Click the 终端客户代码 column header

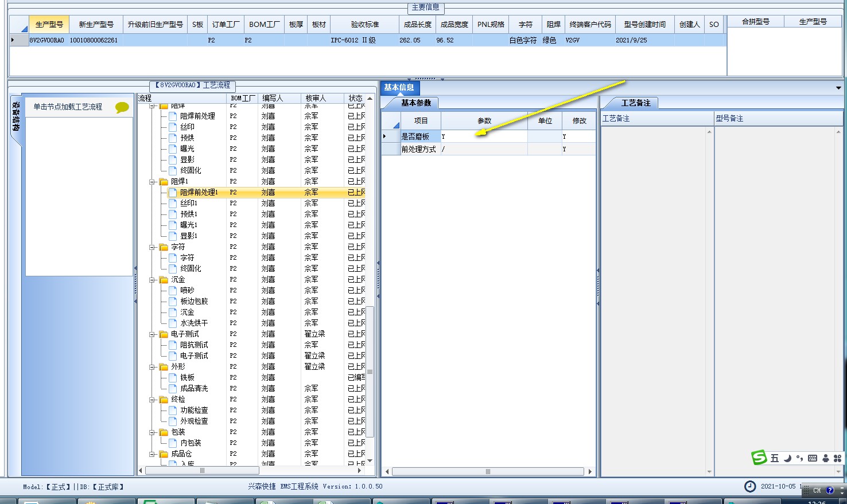tap(590, 25)
